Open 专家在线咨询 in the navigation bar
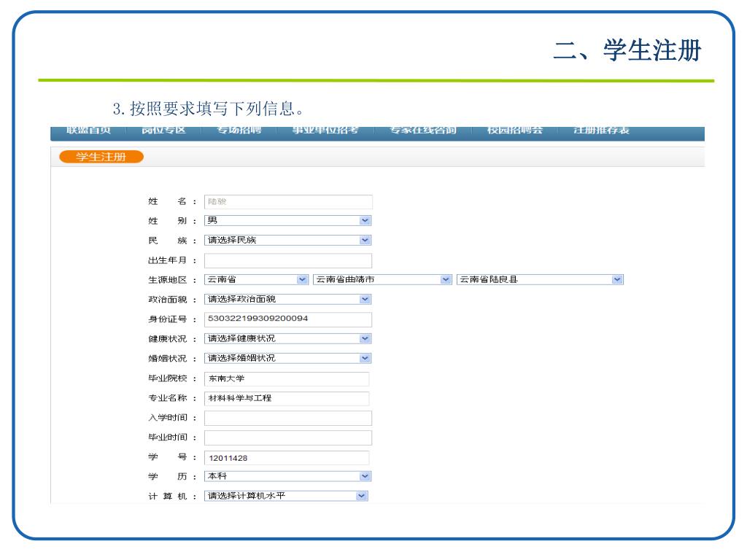Image resolution: width=747 pixels, height=560 pixels. pyautogui.click(x=423, y=131)
